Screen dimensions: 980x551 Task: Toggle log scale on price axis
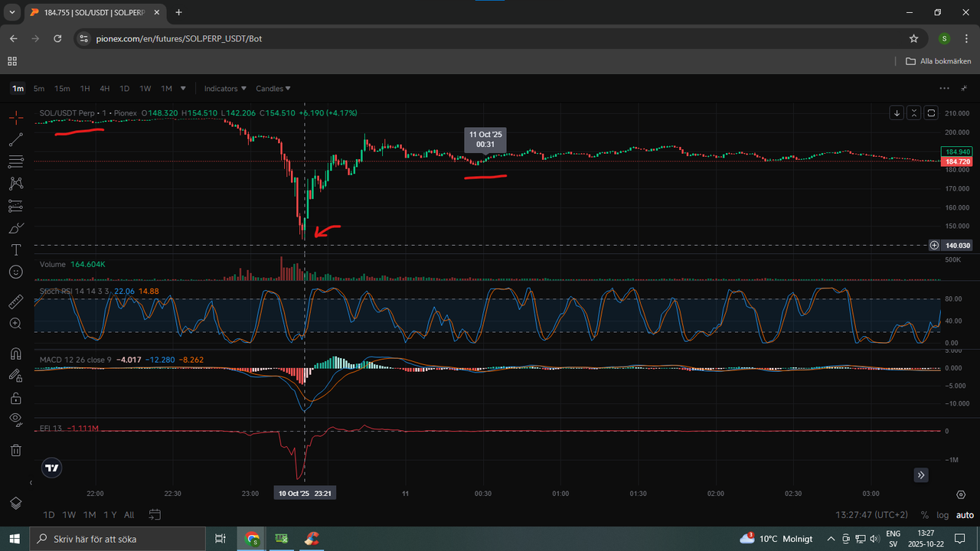coord(942,515)
